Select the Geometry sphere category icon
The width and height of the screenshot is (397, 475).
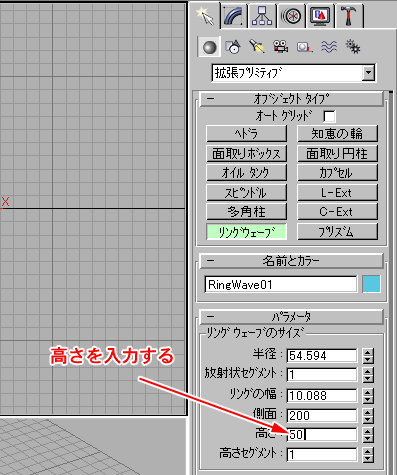[209, 47]
